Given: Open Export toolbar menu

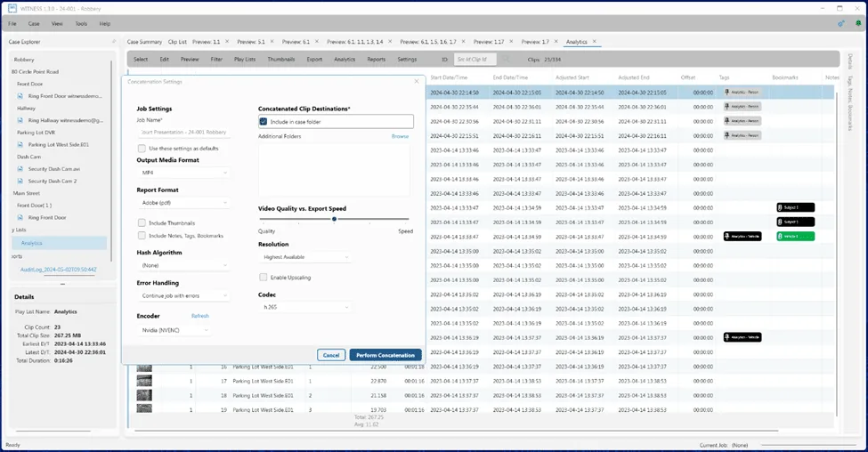Looking at the screenshot, I should click(x=314, y=60).
